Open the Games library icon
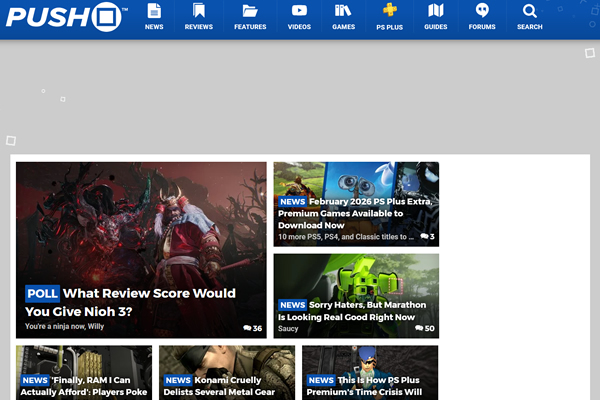 [x=343, y=11]
